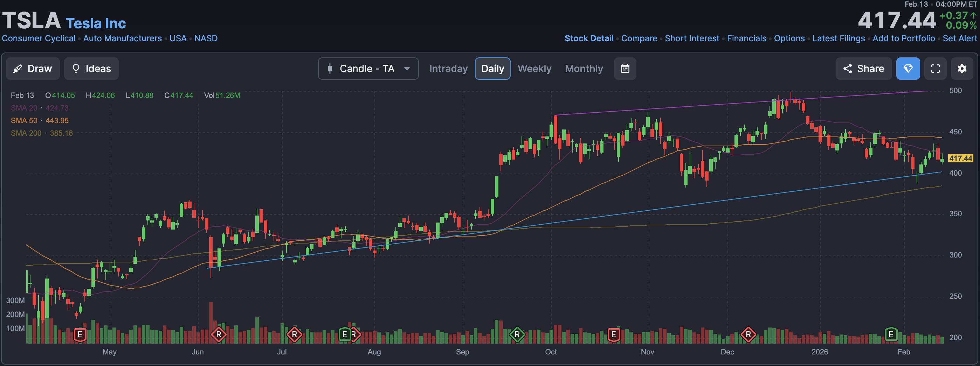
Task: Switch to the Intraday timeframe
Action: [x=449, y=69]
